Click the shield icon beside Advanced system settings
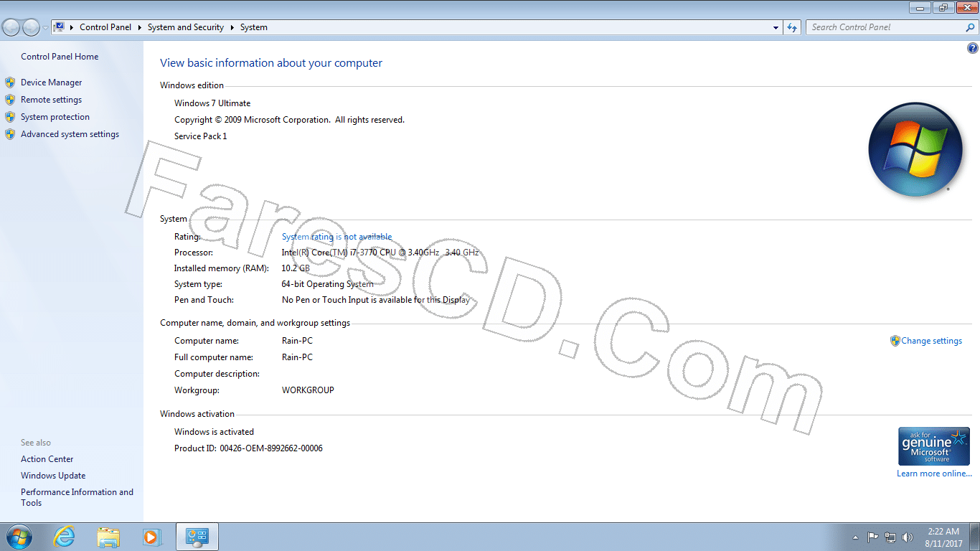The width and height of the screenshot is (980, 551). click(10, 134)
